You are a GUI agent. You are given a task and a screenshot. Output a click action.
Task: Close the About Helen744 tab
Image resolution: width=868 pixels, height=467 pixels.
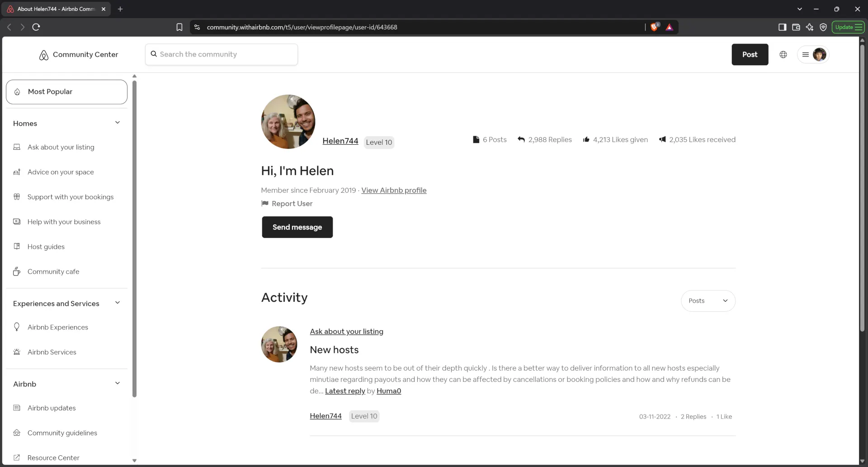click(104, 9)
